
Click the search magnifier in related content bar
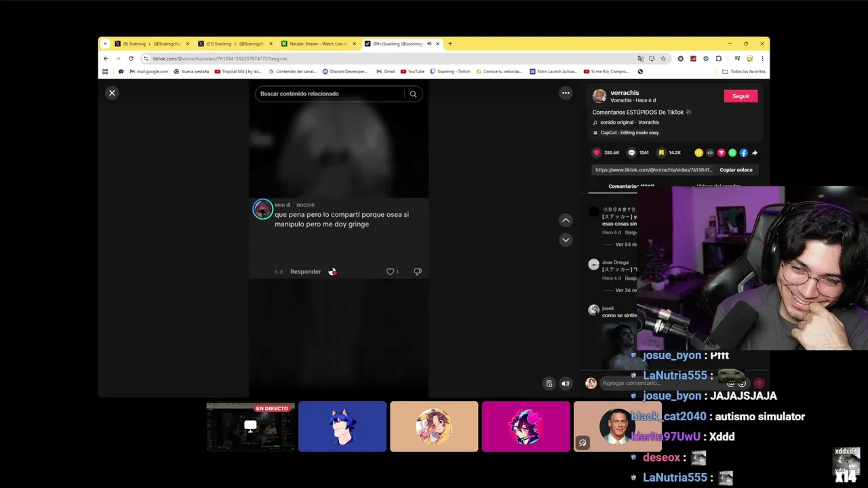pyautogui.click(x=413, y=94)
